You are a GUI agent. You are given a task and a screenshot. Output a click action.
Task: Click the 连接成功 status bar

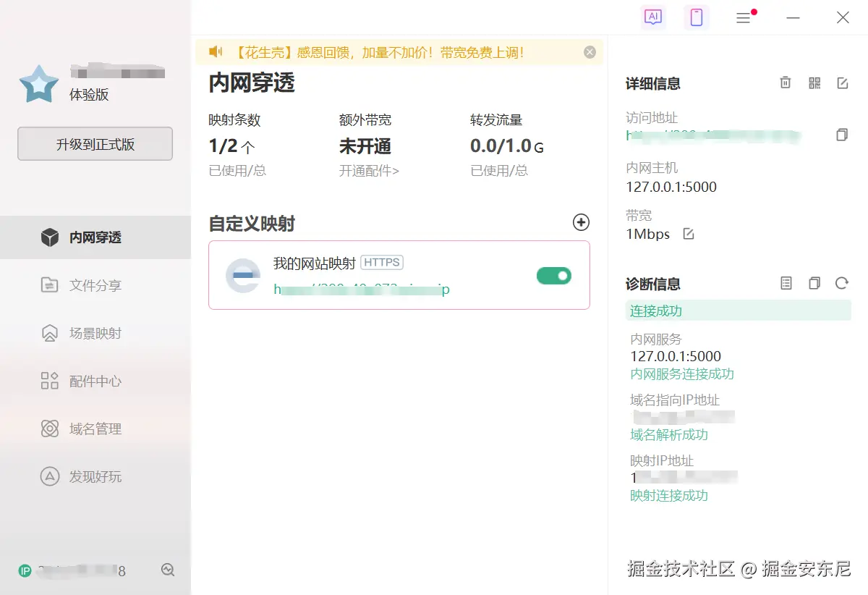point(739,311)
